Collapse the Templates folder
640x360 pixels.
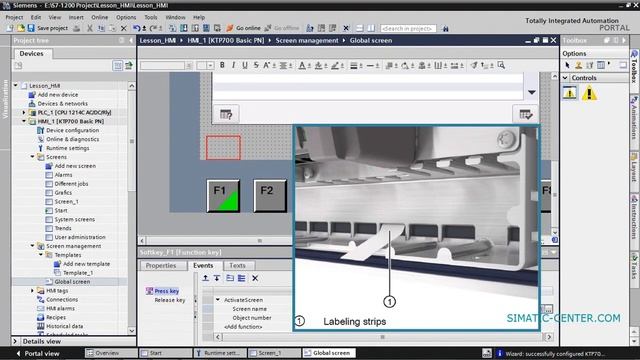tap(41, 255)
